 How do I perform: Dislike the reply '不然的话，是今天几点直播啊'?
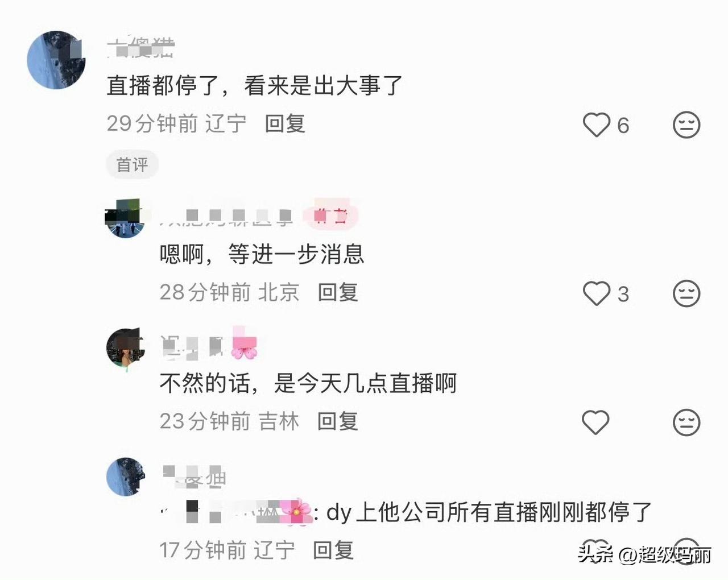(x=686, y=422)
